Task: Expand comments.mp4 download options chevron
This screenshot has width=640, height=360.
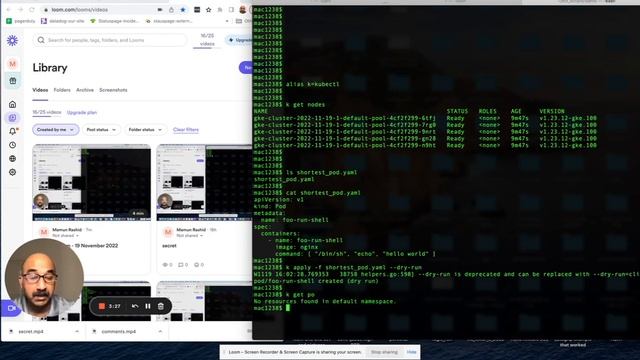Action: pos(160,331)
